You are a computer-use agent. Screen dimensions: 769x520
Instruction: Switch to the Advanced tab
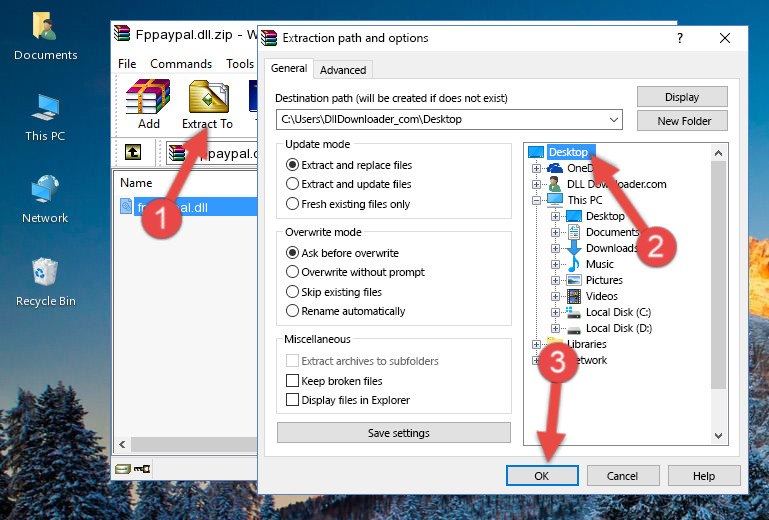(x=343, y=70)
